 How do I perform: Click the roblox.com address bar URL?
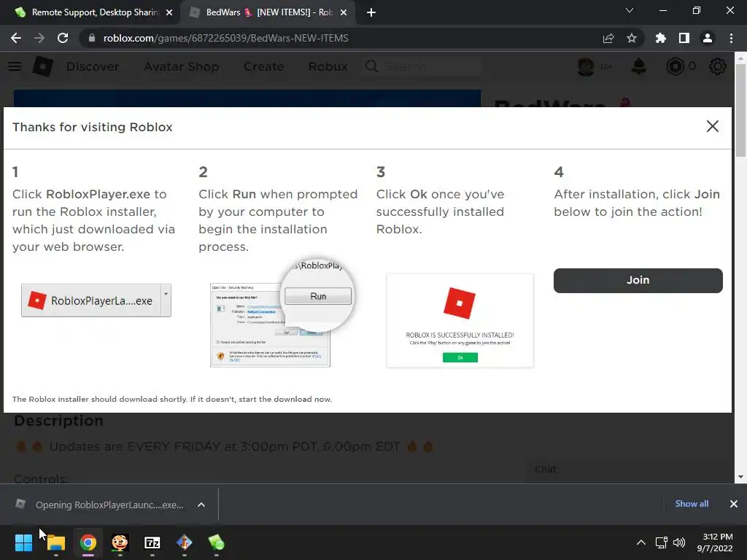226,38
